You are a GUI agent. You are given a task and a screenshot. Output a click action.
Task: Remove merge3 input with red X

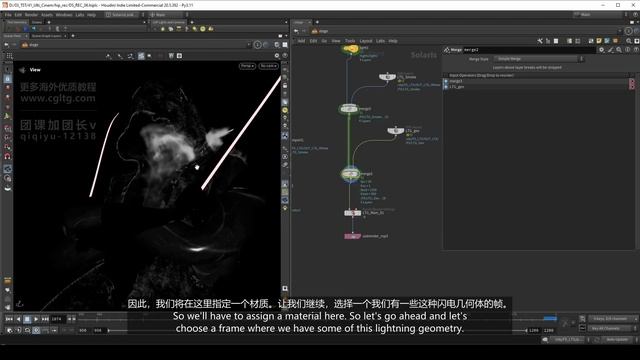pos(632,82)
